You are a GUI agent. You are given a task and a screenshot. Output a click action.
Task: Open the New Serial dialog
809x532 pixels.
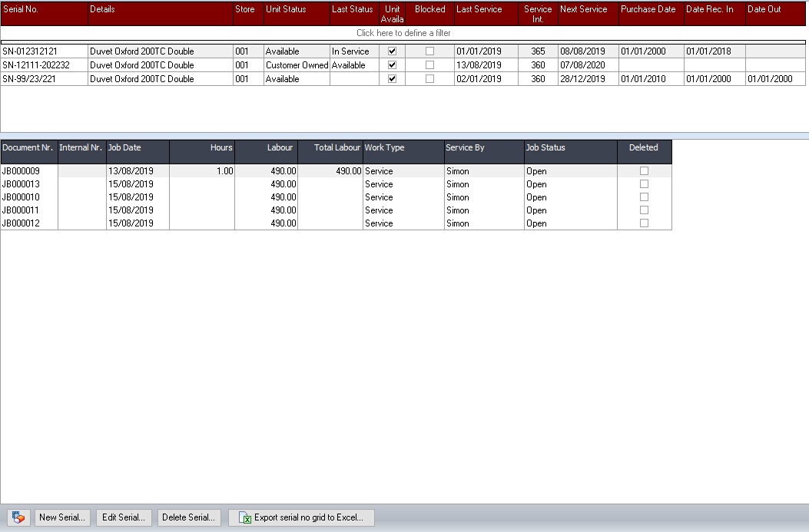[62, 517]
